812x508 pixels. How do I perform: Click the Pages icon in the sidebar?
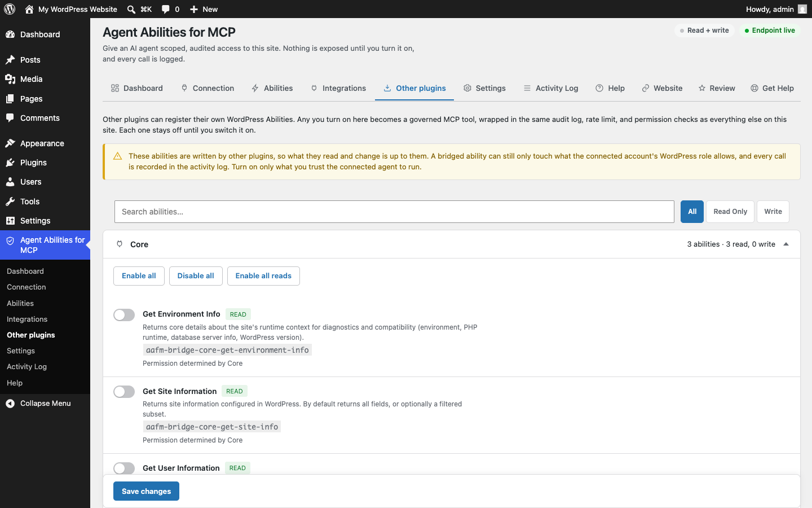(x=10, y=99)
